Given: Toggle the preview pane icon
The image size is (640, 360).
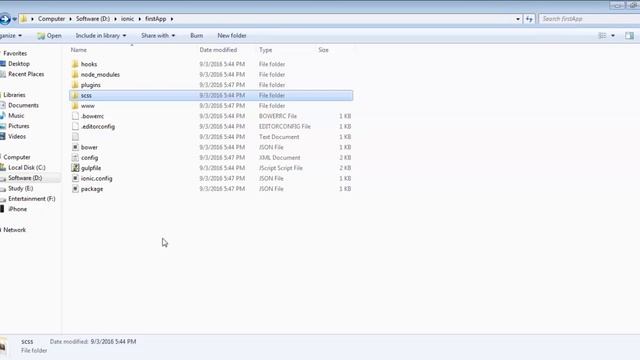Looking at the screenshot, I should click(629, 36).
